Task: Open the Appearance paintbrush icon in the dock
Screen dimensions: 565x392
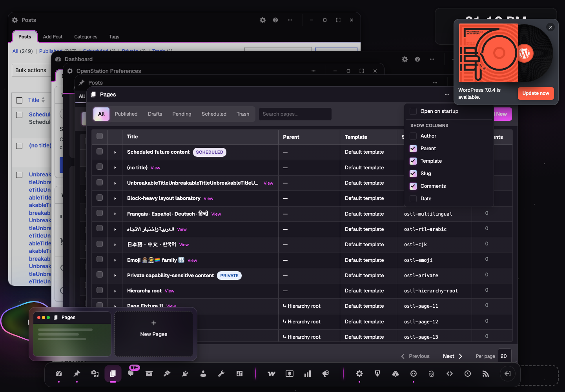Action: tap(167, 374)
